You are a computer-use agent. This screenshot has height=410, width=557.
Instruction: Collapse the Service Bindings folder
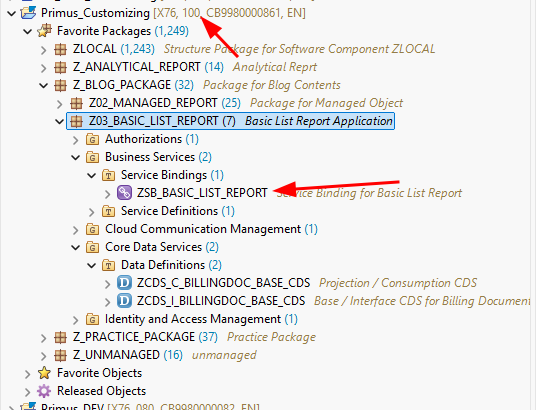(x=92, y=176)
